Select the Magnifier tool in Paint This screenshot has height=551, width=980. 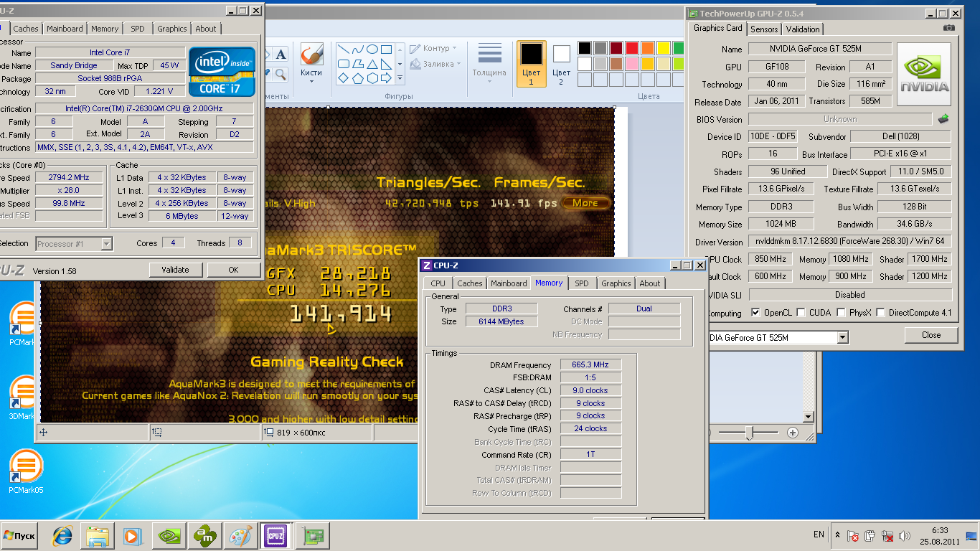click(281, 73)
